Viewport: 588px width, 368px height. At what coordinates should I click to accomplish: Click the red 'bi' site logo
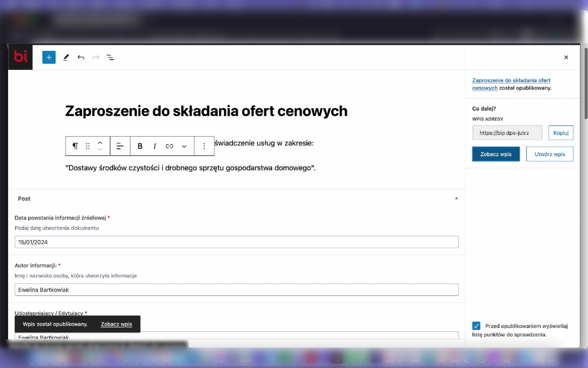tap(20, 57)
